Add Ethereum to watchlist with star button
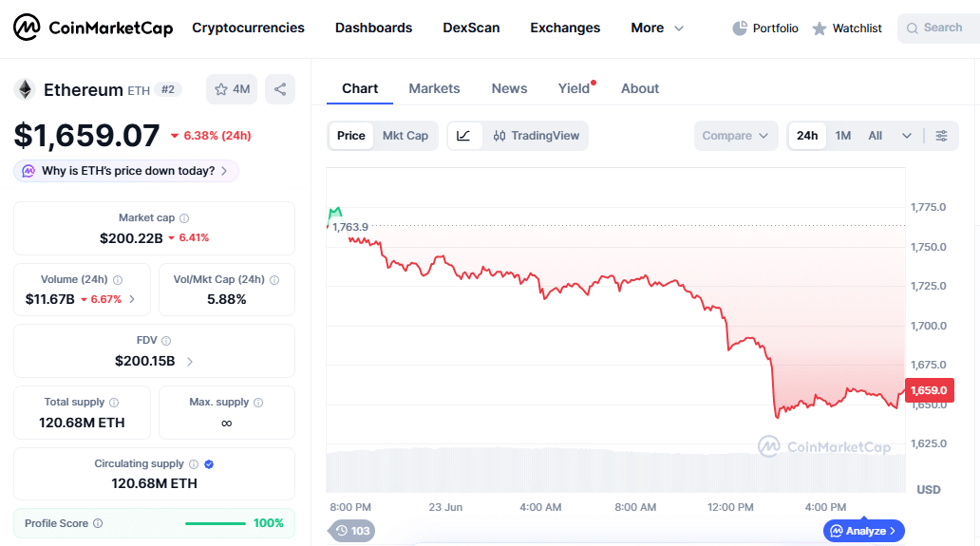Screen dimensions: 980x546 tap(232, 89)
